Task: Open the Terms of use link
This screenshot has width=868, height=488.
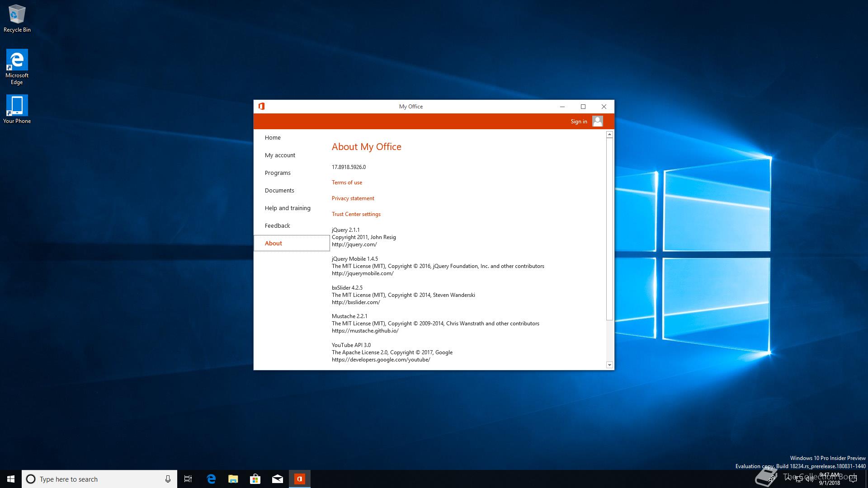Action: pyautogui.click(x=347, y=183)
